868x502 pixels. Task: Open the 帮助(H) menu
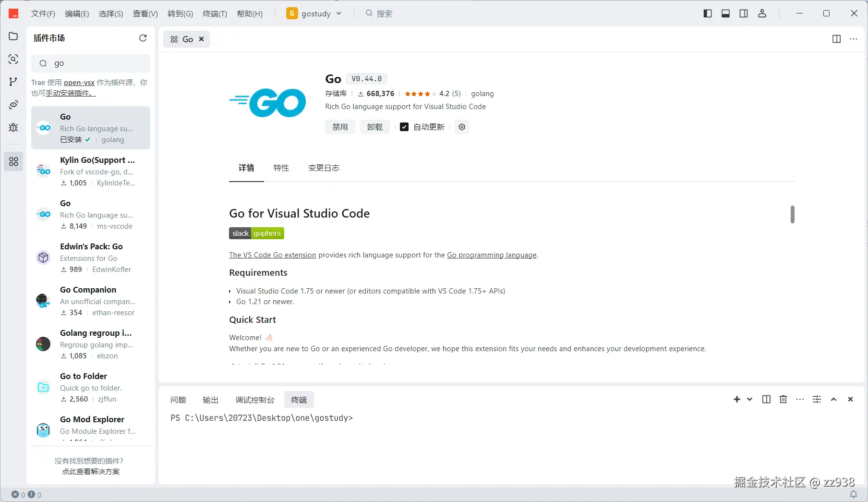coord(250,13)
